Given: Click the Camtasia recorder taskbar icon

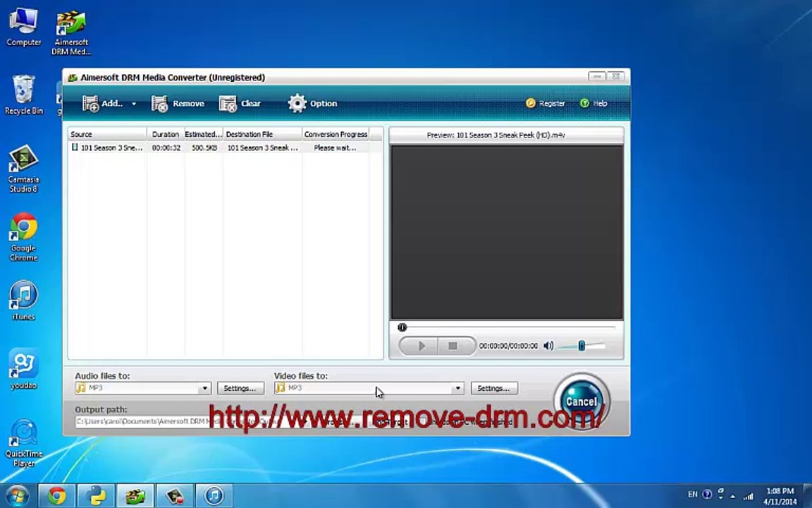Looking at the screenshot, I should click(175, 496).
